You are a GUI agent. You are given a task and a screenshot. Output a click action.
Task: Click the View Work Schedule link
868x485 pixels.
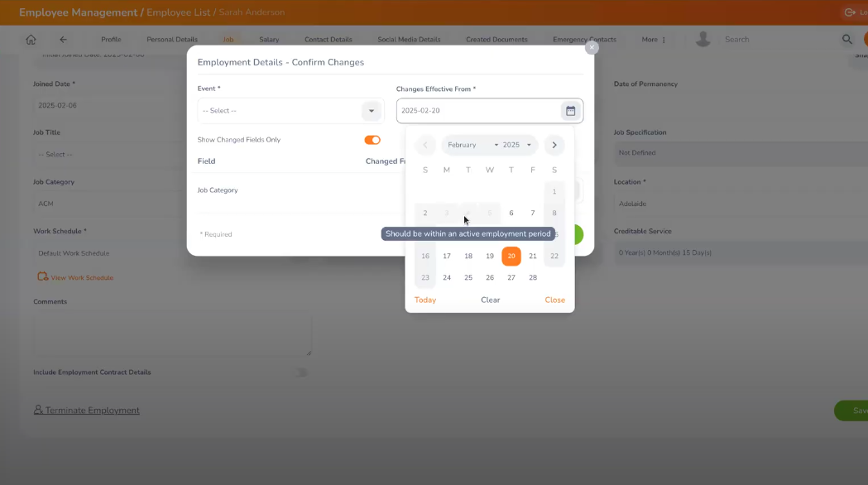tap(82, 278)
